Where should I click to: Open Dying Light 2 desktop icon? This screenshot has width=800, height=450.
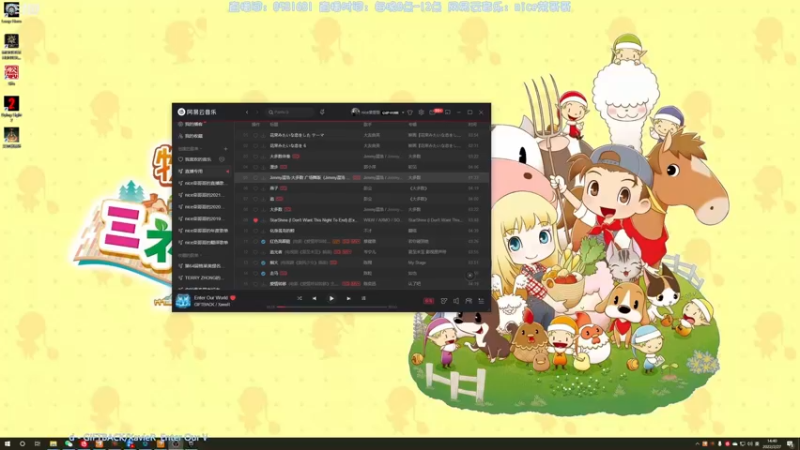11,108
